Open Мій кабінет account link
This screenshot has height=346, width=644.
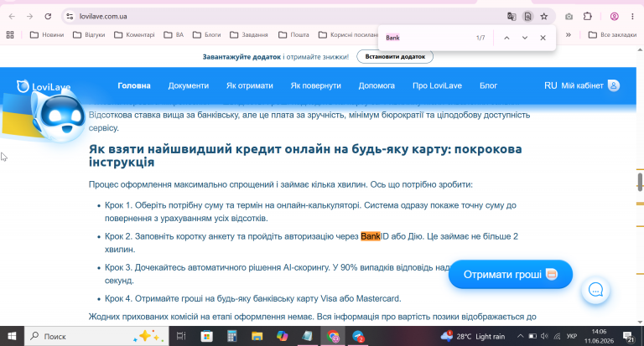583,85
